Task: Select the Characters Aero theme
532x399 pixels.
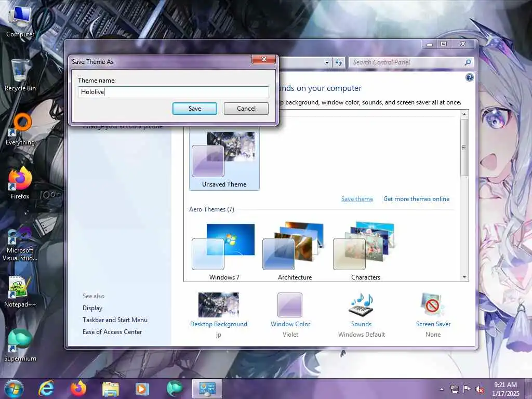Action: pyautogui.click(x=365, y=251)
